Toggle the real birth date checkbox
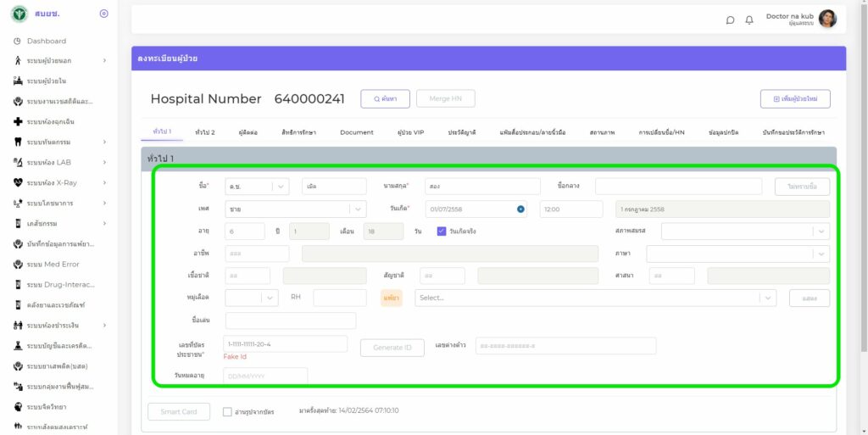The height and width of the screenshot is (435, 868). tap(442, 231)
